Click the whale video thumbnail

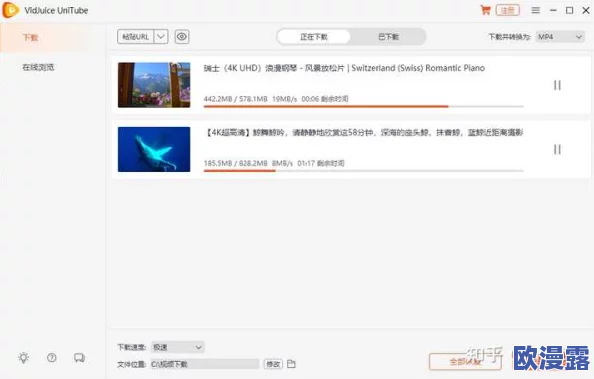click(154, 149)
